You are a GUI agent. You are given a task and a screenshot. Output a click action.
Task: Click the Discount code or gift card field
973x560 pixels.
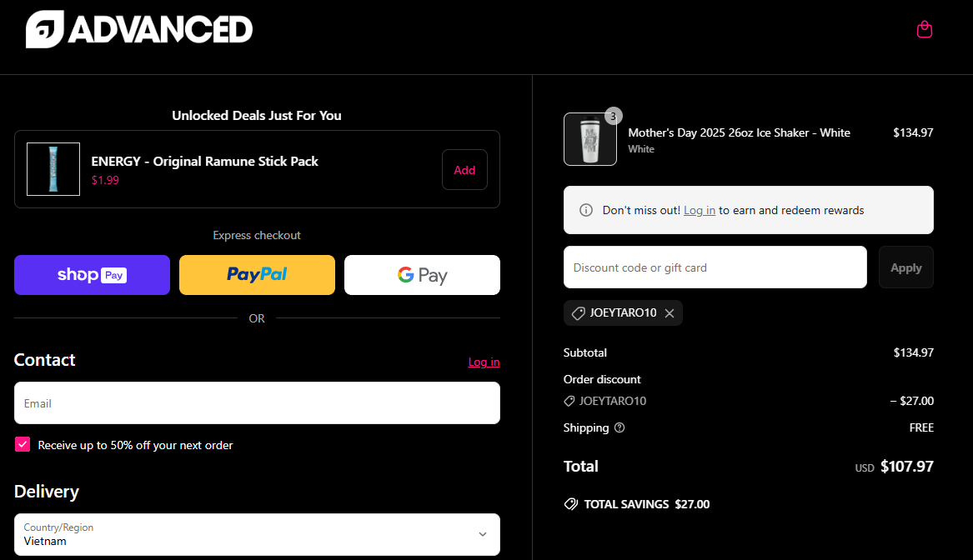tap(715, 267)
